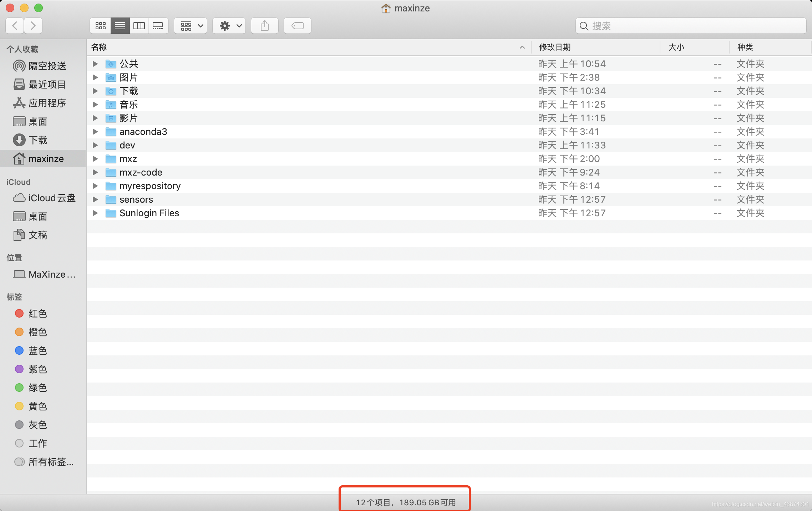
Task: Open 隔空投送 (AirDrop) in sidebar
Action: 43,66
